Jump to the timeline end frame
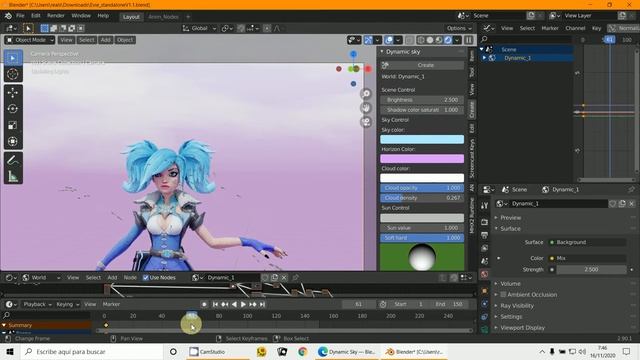This screenshot has height=360, width=640. click(262, 304)
